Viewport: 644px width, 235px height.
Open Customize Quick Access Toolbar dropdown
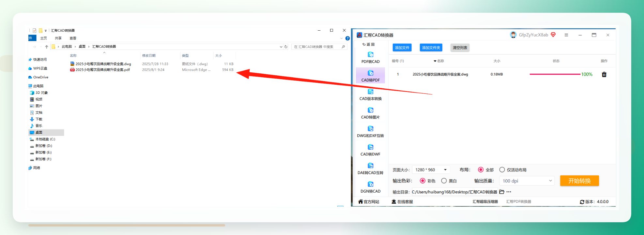click(x=46, y=30)
